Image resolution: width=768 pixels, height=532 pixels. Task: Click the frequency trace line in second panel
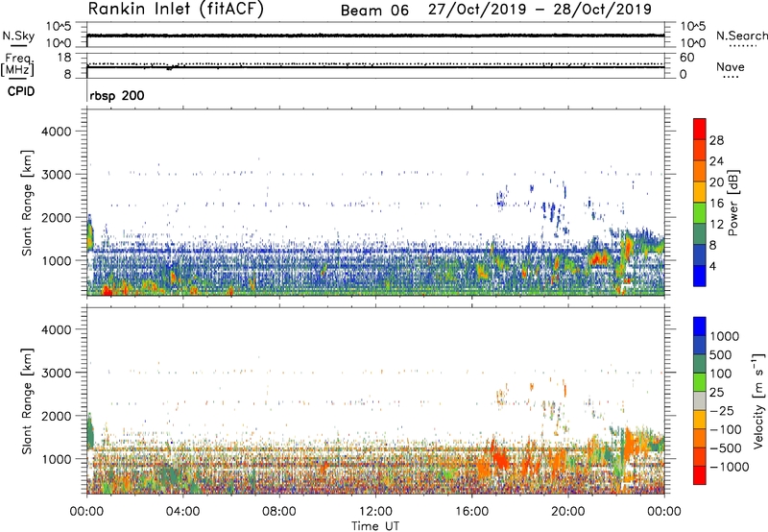(375, 66)
